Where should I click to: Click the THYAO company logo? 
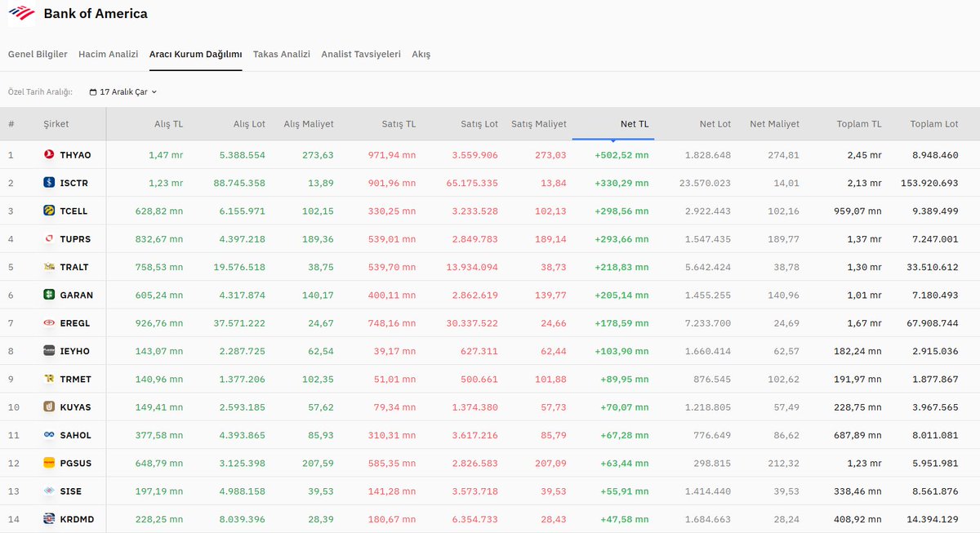pos(50,155)
